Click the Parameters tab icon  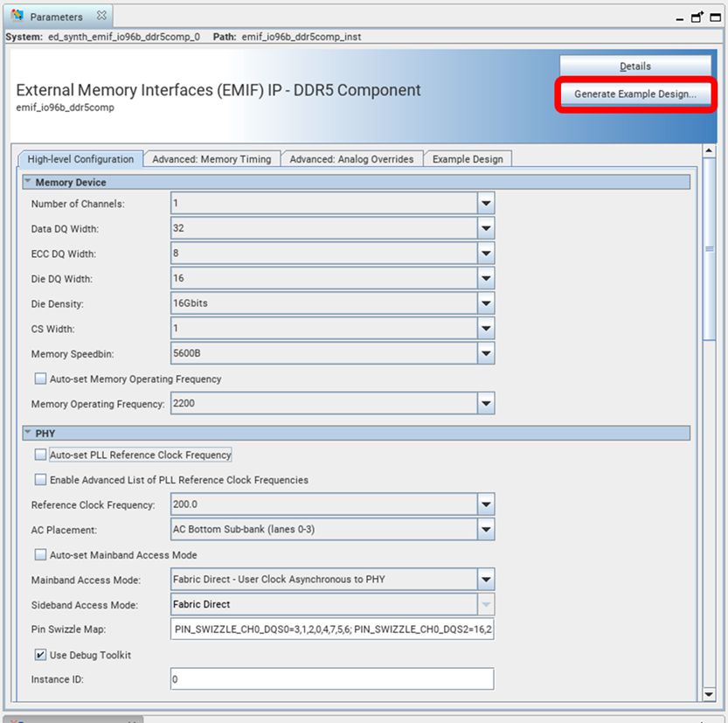pos(17,16)
